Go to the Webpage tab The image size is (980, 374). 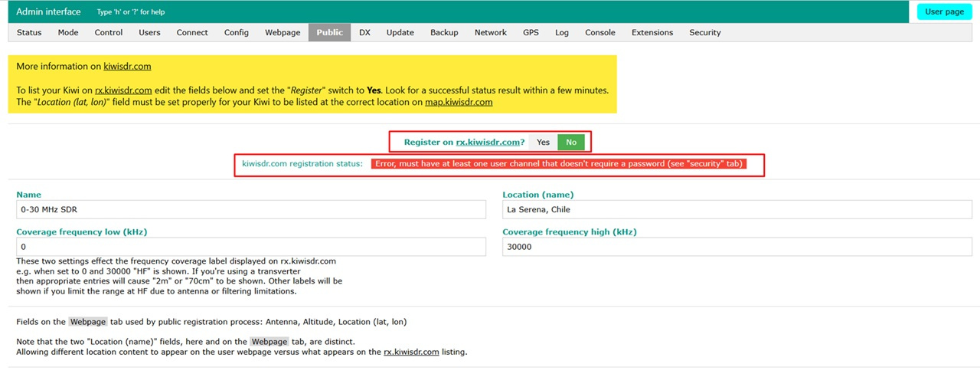(x=283, y=32)
